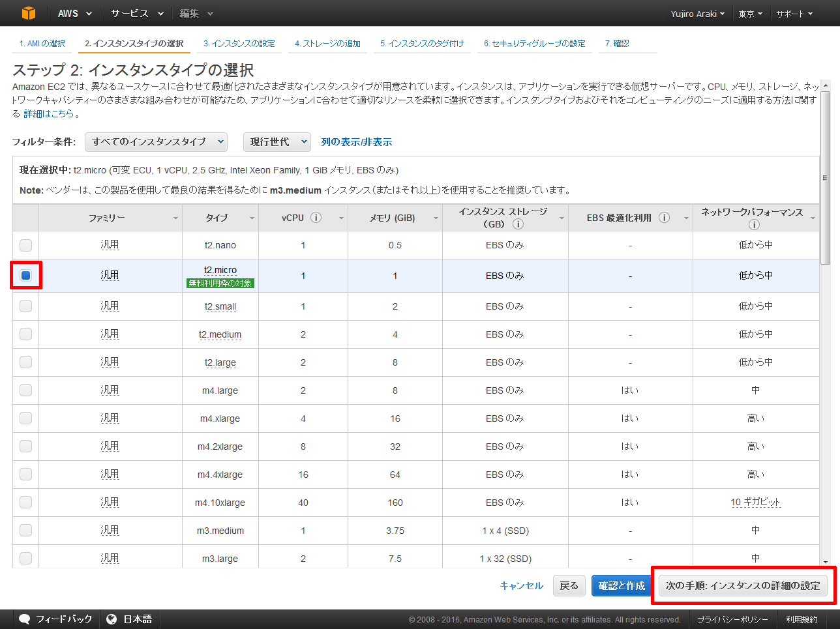Click the 戻る button
This screenshot has height=629, width=840.
(x=569, y=586)
